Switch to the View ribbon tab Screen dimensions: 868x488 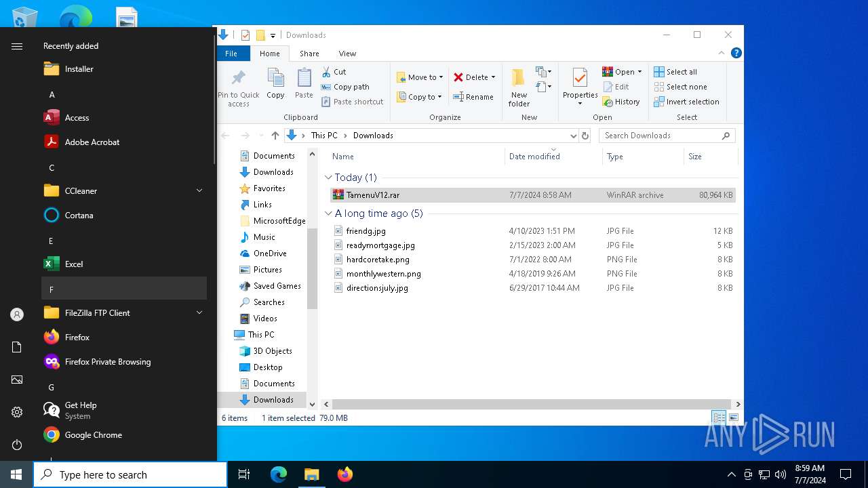click(x=347, y=54)
